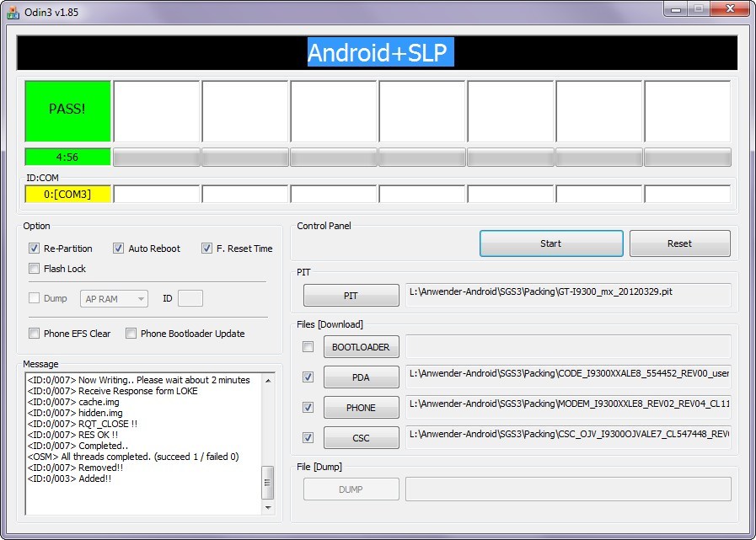
Task: Close the Odin3 window
Action: click(x=731, y=9)
